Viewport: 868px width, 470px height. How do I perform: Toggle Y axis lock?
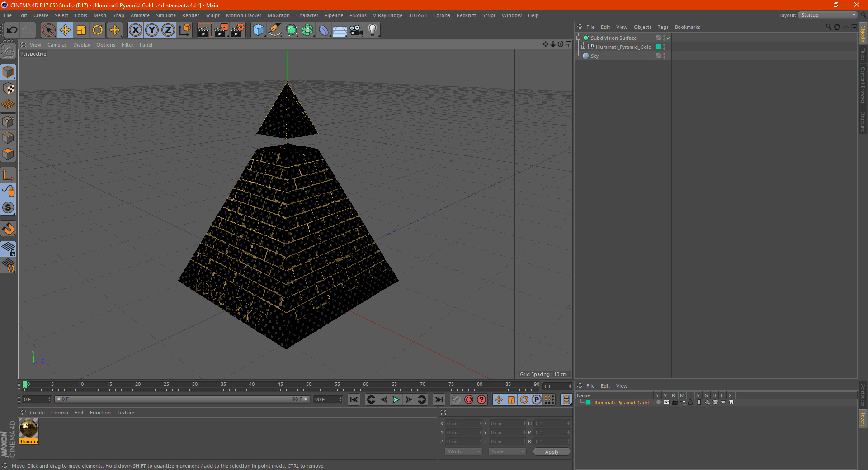pyautogui.click(x=152, y=30)
